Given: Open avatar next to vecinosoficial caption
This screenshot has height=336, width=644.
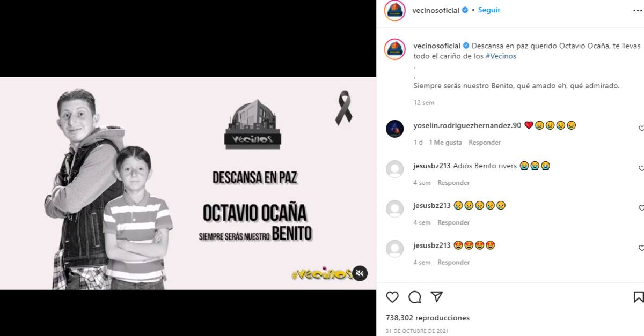Looking at the screenshot, I should (x=395, y=49).
